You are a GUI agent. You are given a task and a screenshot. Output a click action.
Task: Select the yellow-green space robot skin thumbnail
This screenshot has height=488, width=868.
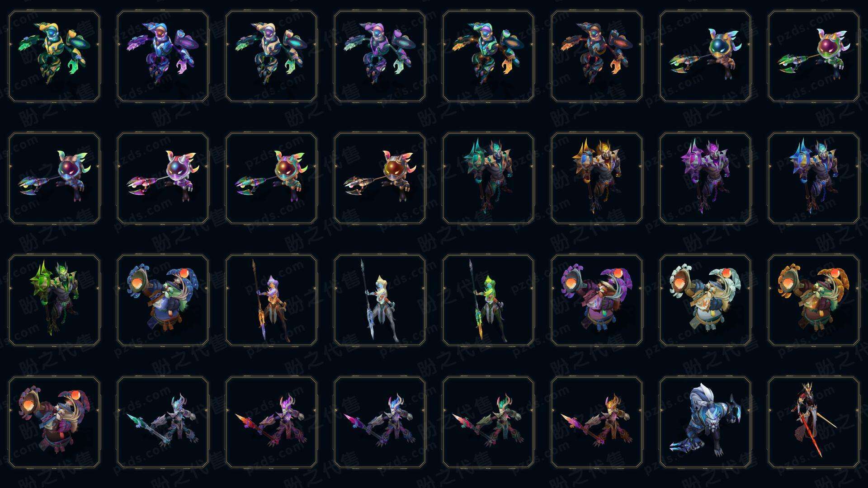click(54, 56)
